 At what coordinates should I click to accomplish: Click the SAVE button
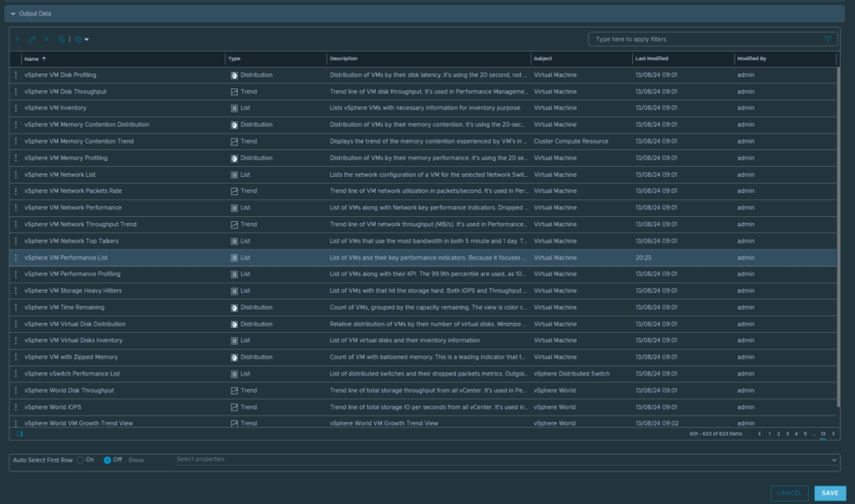click(830, 493)
